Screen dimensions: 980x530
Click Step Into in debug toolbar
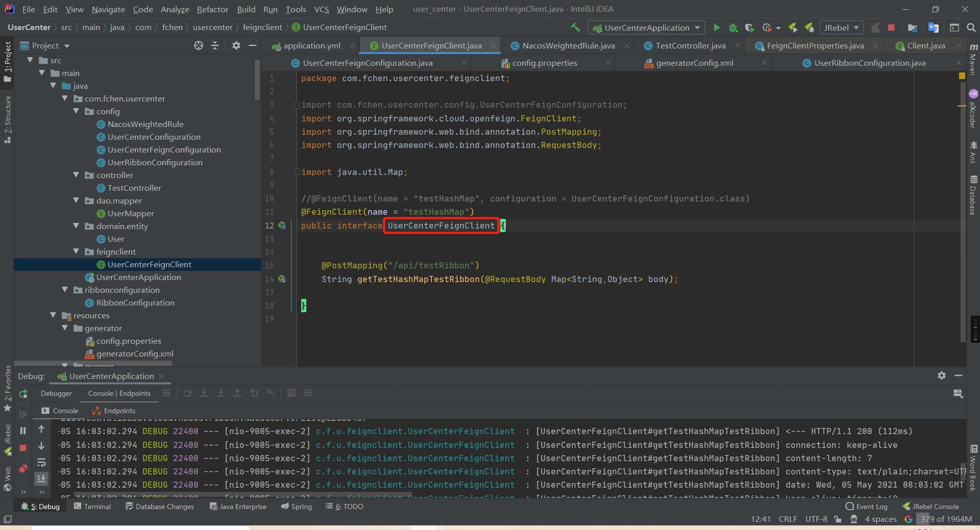204,393
